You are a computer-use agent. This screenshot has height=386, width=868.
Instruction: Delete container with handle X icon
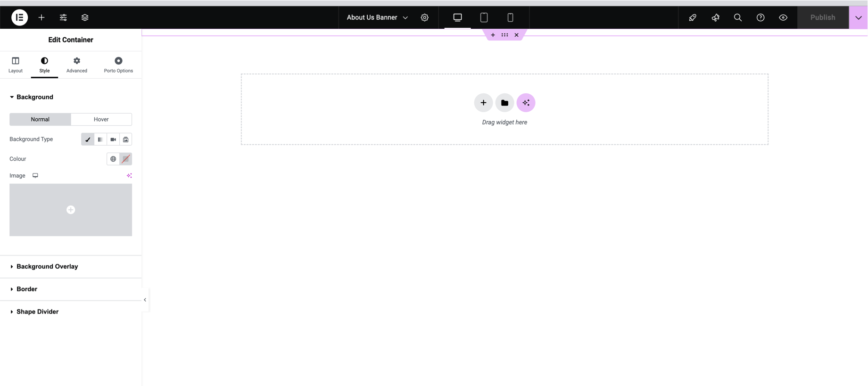coord(517,35)
